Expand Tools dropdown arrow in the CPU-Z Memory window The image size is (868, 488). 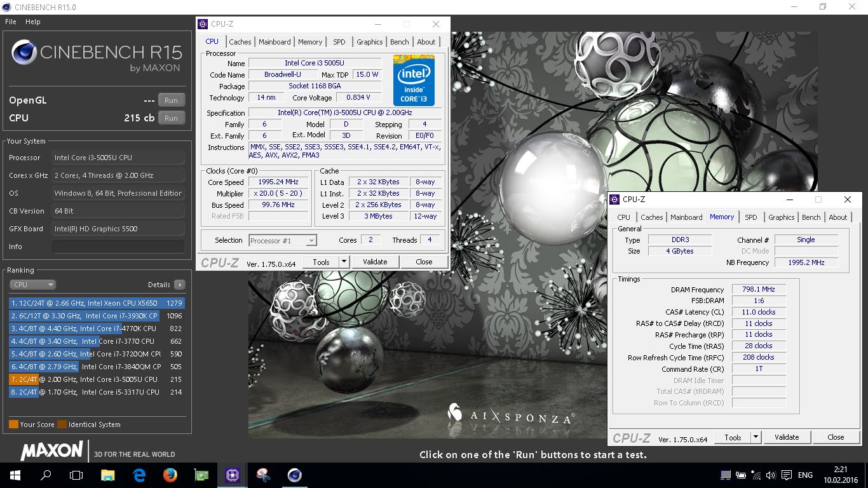[x=756, y=437]
